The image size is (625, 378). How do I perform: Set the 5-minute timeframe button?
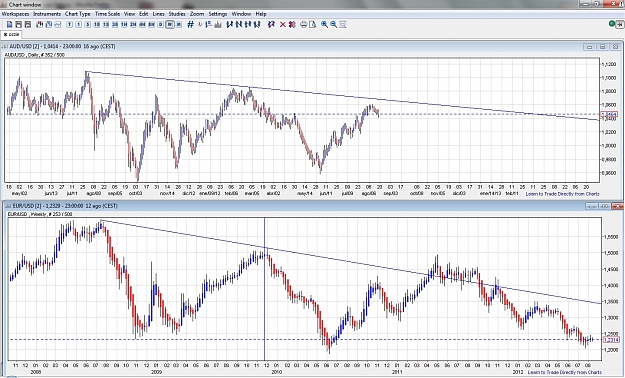[88, 25]
